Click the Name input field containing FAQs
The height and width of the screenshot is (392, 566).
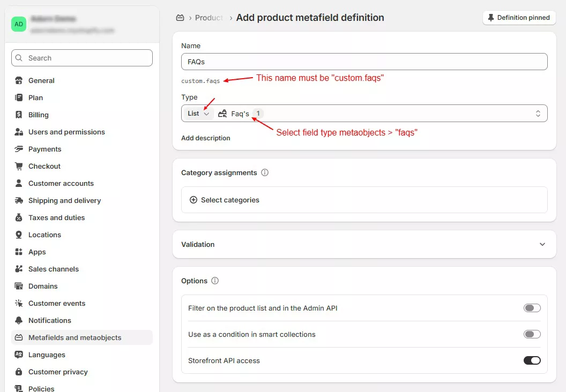coord(364,62)
